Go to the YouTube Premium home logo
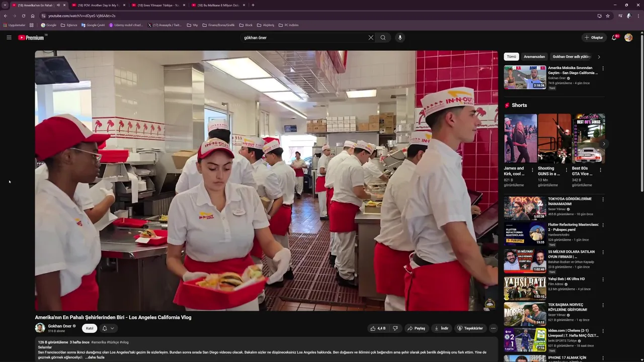This screenshot has height=362, width=644. coord(31,38)
